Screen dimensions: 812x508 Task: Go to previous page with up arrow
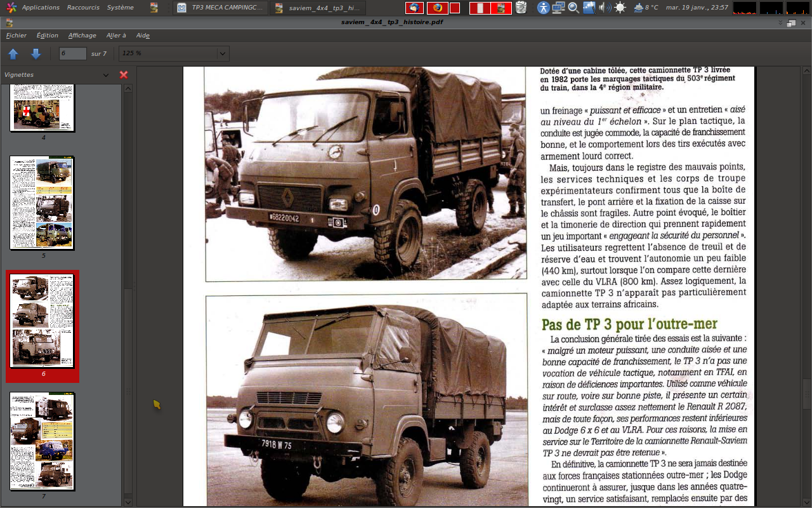[x=13, y=54]
